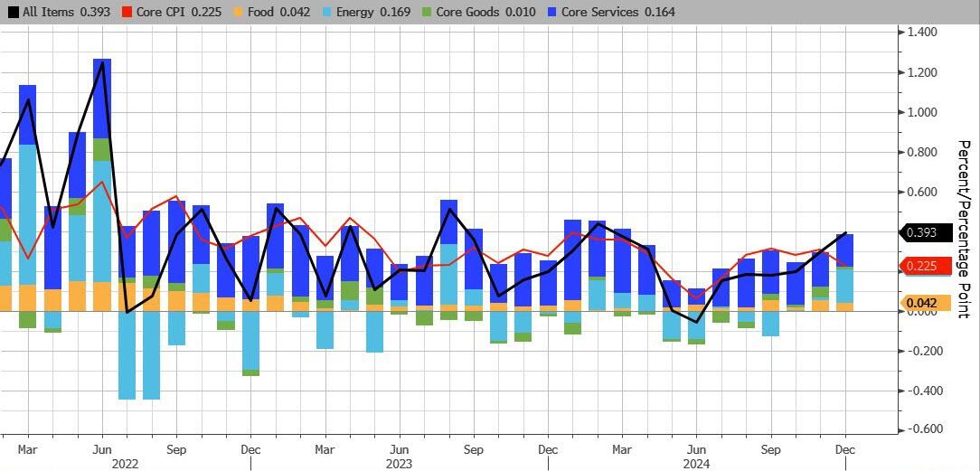The image size is (980, 471).
Task: Click the black All Items legend swatch
Action: [x=13, y=13]
